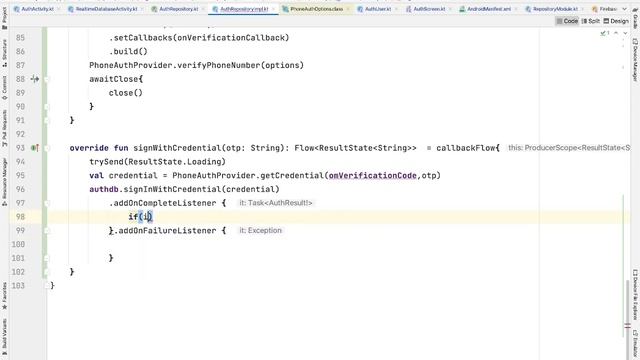Screen dimensions: 640x360
Task: Click .setCallbacks(onVerificationCallback) on line 85
Action: [x=199, y=38]
